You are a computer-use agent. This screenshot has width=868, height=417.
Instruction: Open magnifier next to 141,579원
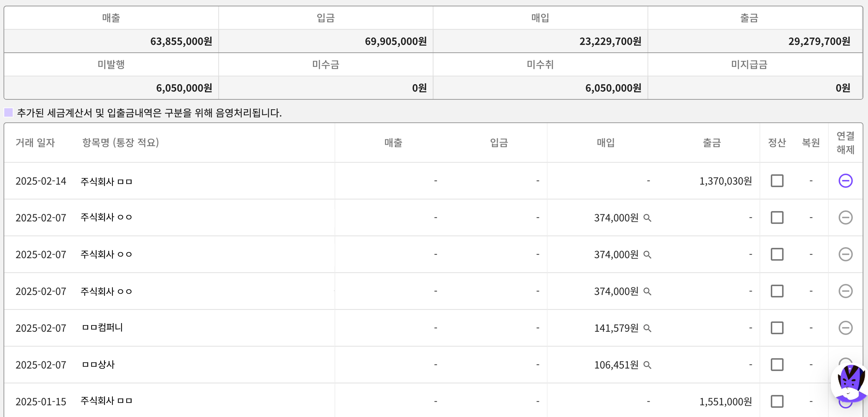pyautogui.click(x=647, y=328)
